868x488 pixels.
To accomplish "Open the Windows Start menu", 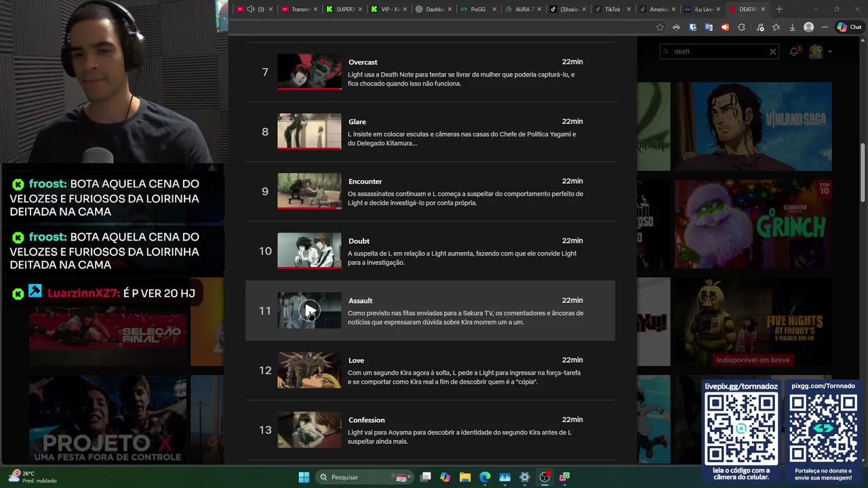I will tap(304, 477).
